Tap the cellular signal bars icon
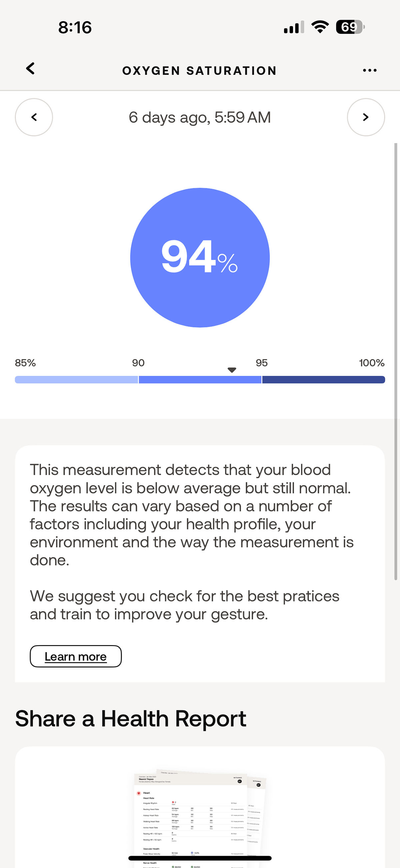 click(x=294, y=27)
